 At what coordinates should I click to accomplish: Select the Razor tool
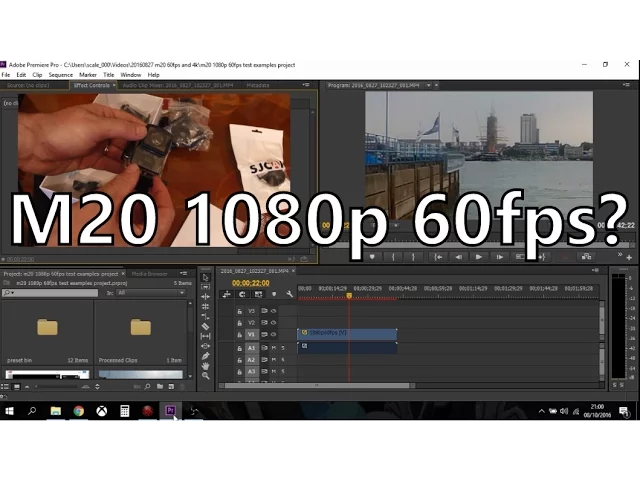[205, 326]
